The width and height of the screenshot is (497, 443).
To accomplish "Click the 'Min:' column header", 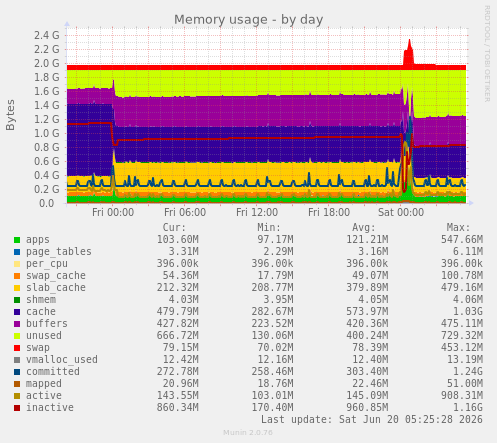I will click(x=269, y=228).
